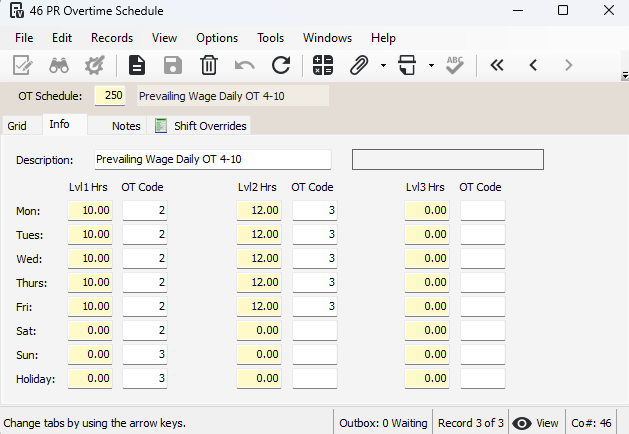Open the Tools menu
Screen dimensions: 629x434
point(270,38)
